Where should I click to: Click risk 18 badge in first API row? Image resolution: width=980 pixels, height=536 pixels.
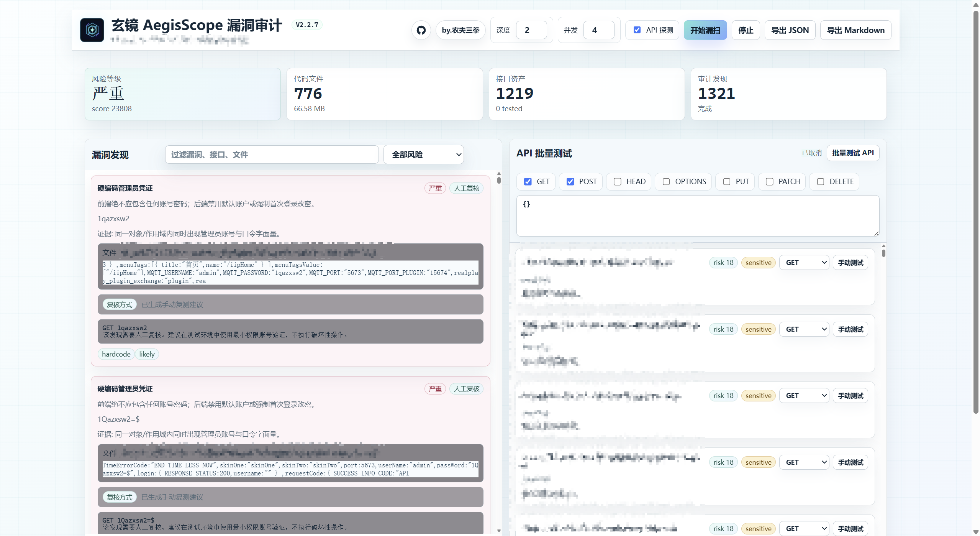(x=723, y=263)
